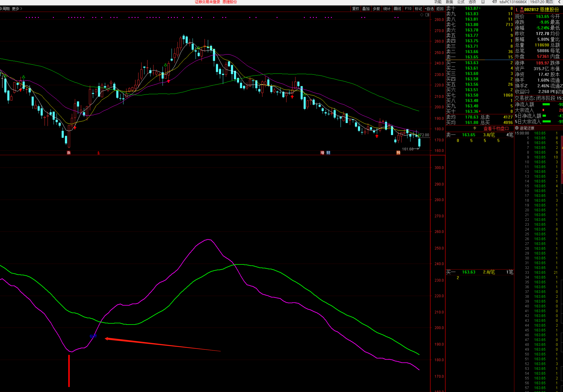Click the 卖一 price 163.65 in the order book
Viewport: 563px width, 392px height.
[472, 57]
